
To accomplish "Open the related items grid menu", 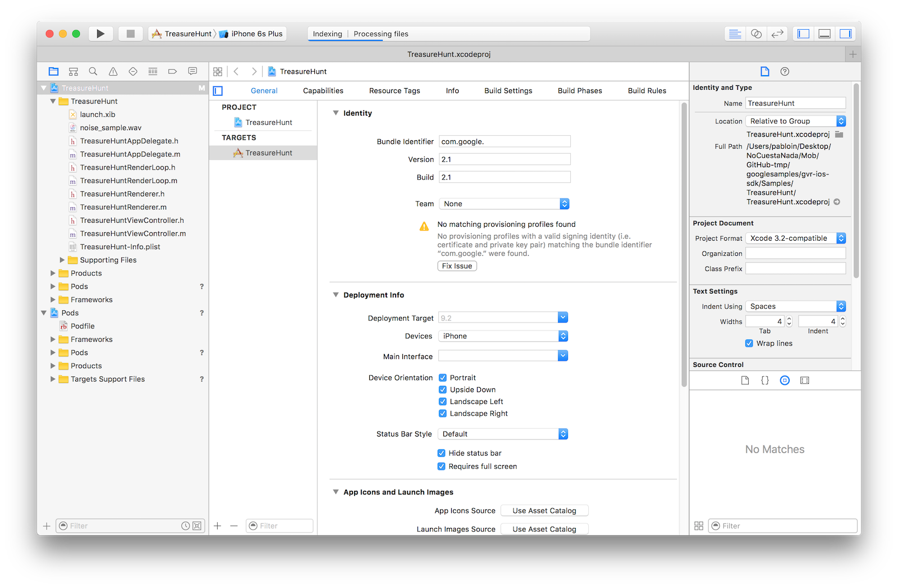I will 218,71.
